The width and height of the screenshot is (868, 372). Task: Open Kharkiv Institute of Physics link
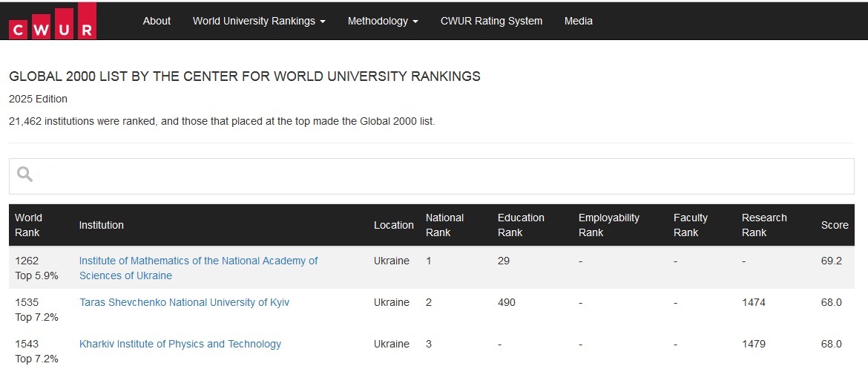pos(180,344)
